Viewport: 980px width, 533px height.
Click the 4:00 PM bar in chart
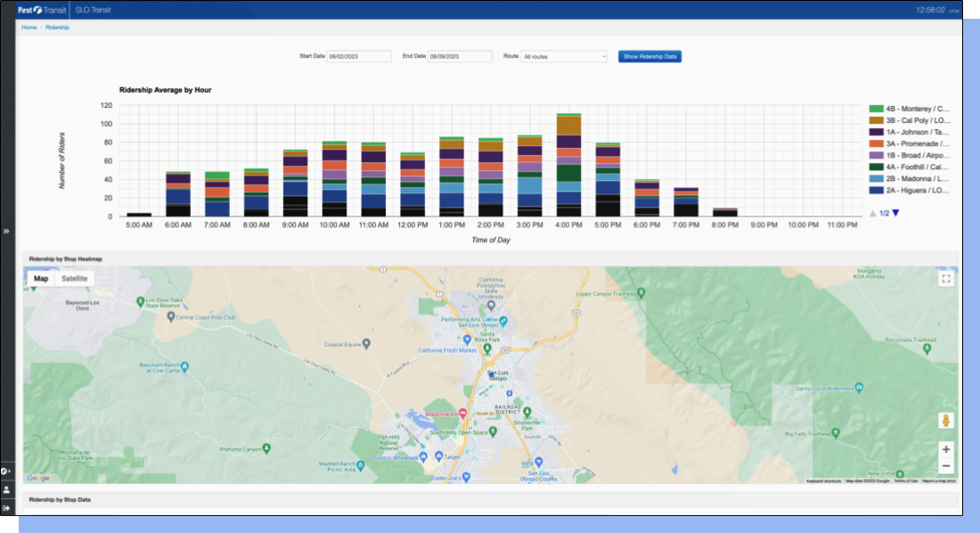pyautogui.click(x=568, y=165)
